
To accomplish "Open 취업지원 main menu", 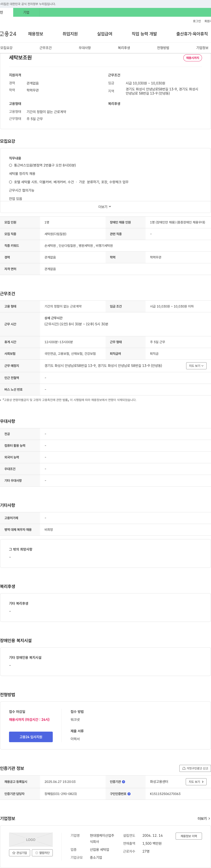I will pos(70,34).
